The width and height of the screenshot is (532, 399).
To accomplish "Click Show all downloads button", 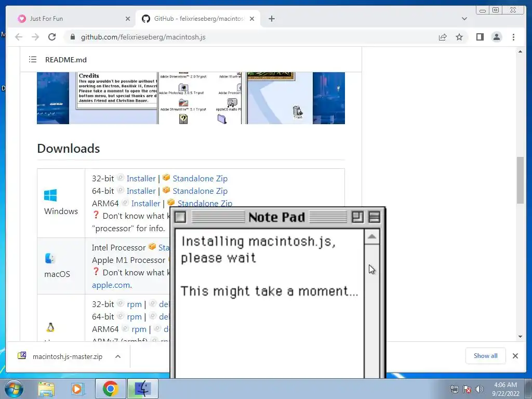I will (486, 355).
